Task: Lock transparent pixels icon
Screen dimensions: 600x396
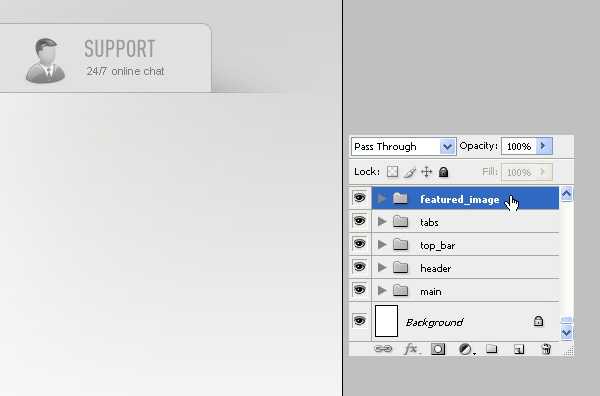Action: tap(392, 172)
